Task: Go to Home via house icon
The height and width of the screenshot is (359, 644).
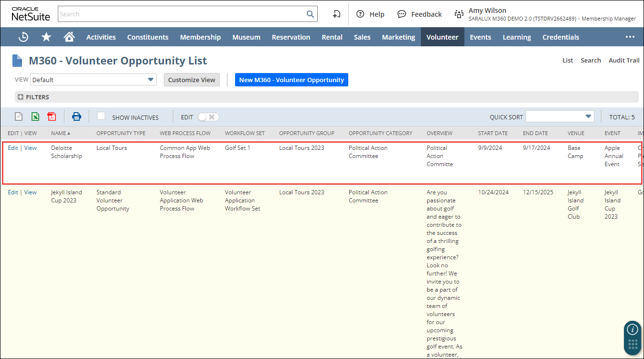Action: (69, 37)
